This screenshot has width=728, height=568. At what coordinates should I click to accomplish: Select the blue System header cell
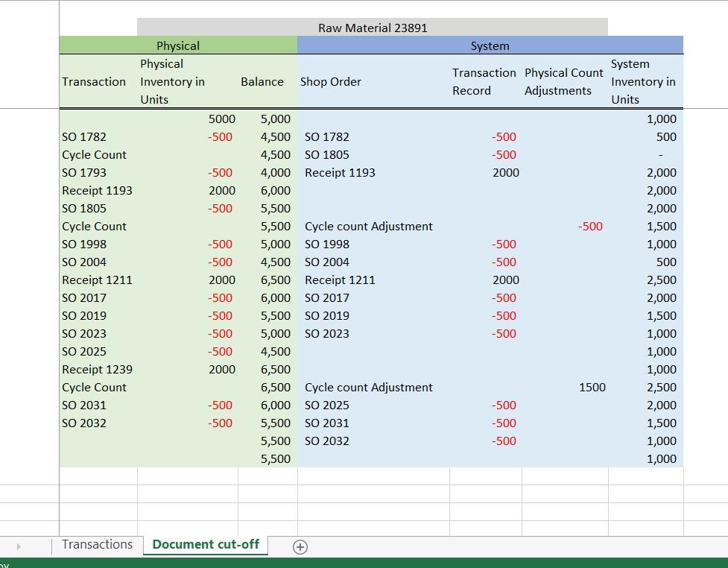(x=490, y=45)
